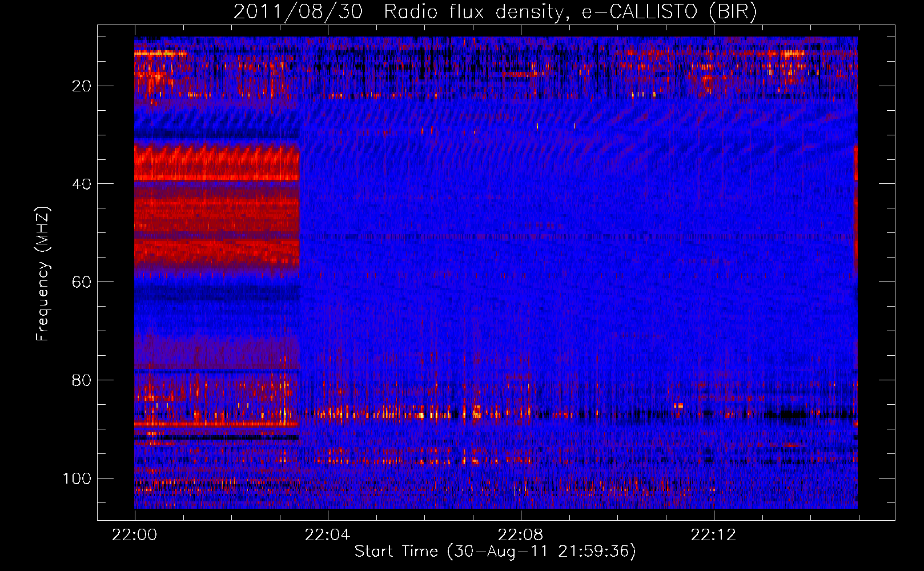This screenshot has width=924, height=571.
Task: Click the "100" frequency tick label
Action: (x=77, y=478)
